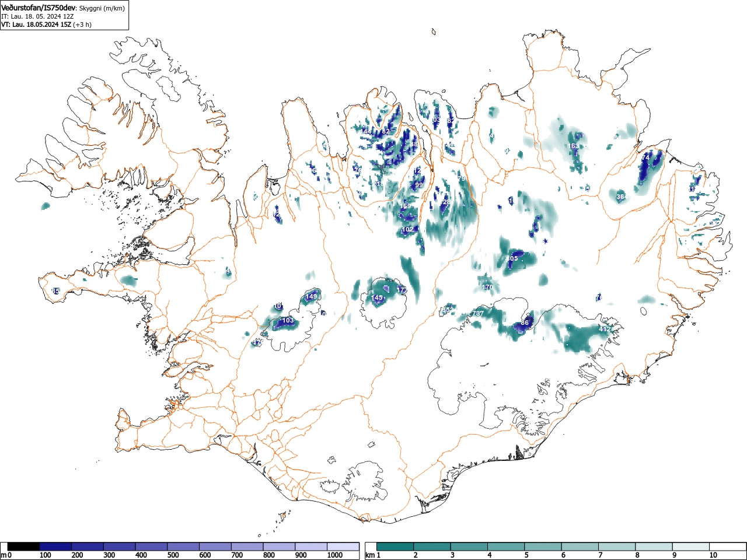The height and width of the screenshot is (560, 747).
Task: Choose the 800–900 m legend swatch
Action: point(279,547)
